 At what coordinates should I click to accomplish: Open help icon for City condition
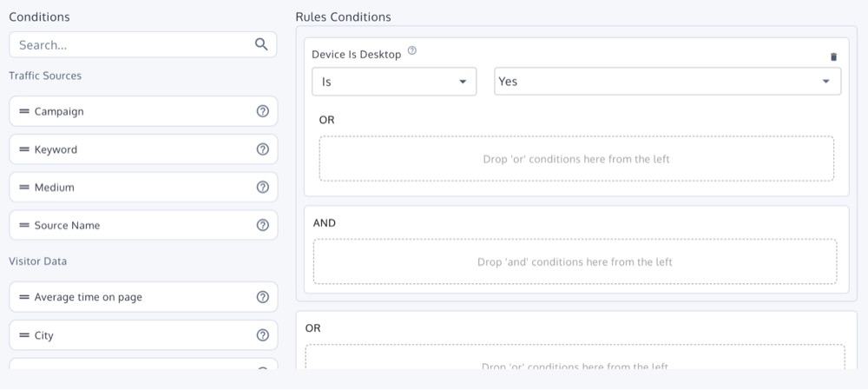(x=263, y=335)
